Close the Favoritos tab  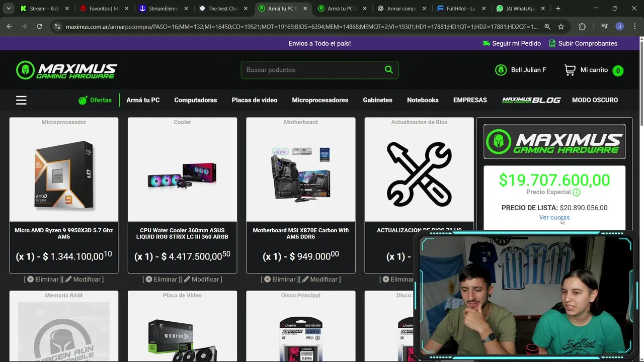pos(126,9)
